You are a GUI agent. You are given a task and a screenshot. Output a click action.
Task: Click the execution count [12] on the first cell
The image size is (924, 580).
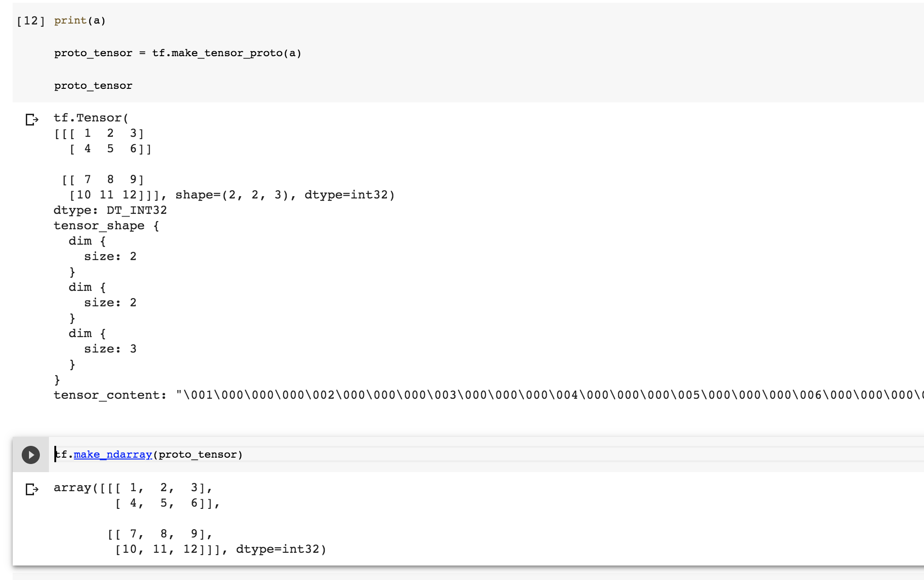(x=28, y=20)
